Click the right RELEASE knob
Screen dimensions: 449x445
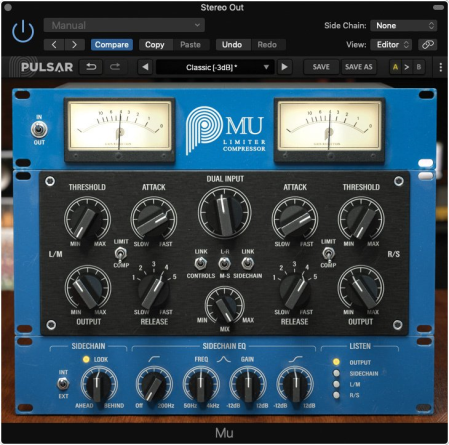coord(295,290)
